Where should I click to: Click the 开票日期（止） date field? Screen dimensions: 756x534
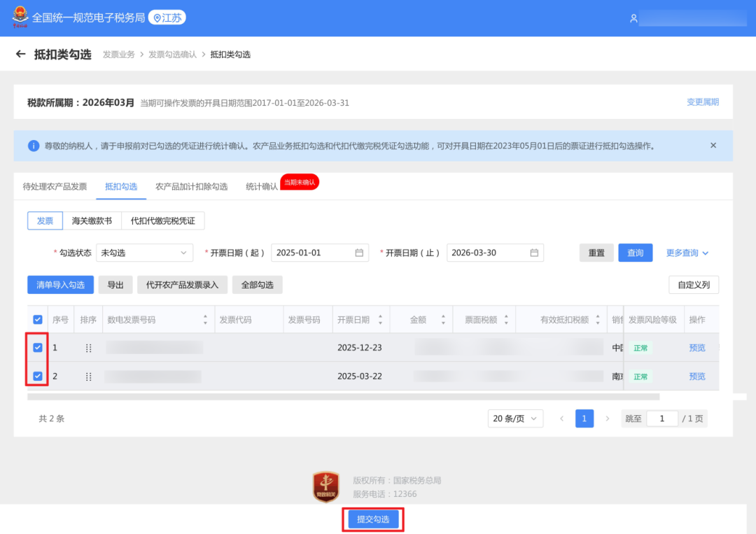pyautogui.click(x=495, y=253)
